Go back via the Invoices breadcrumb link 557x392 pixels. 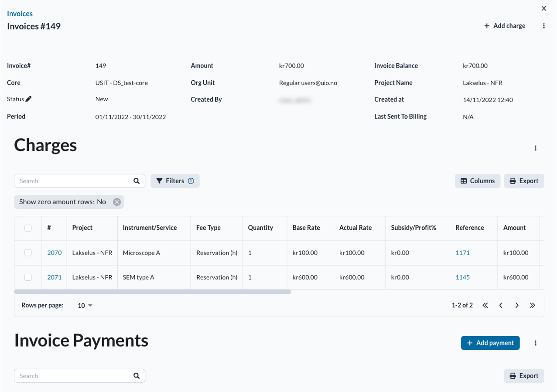(x=20, y=14)
